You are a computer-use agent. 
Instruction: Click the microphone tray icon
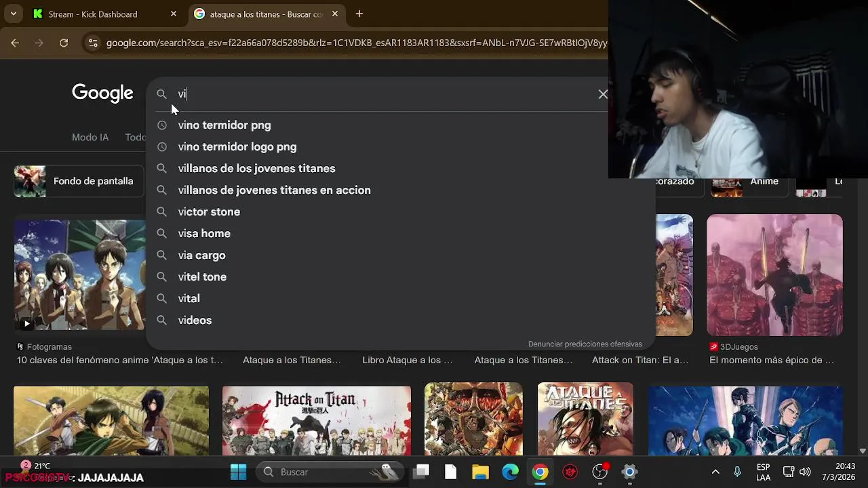click(x=737, y=472)
